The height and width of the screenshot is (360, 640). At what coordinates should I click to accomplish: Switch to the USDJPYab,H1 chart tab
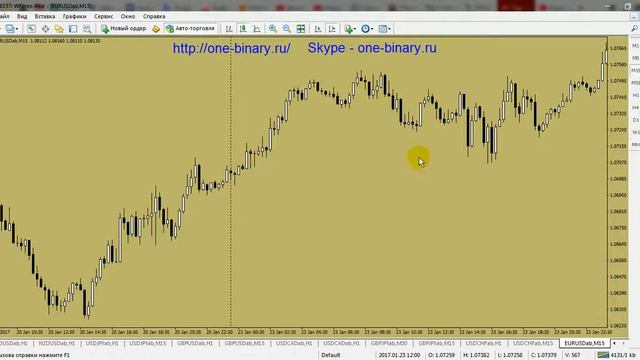pyautogui.click(x=102, y=344)
